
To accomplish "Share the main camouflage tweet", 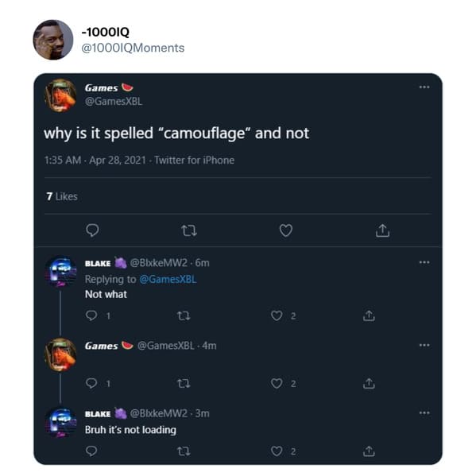I will [x=382, y=230].
